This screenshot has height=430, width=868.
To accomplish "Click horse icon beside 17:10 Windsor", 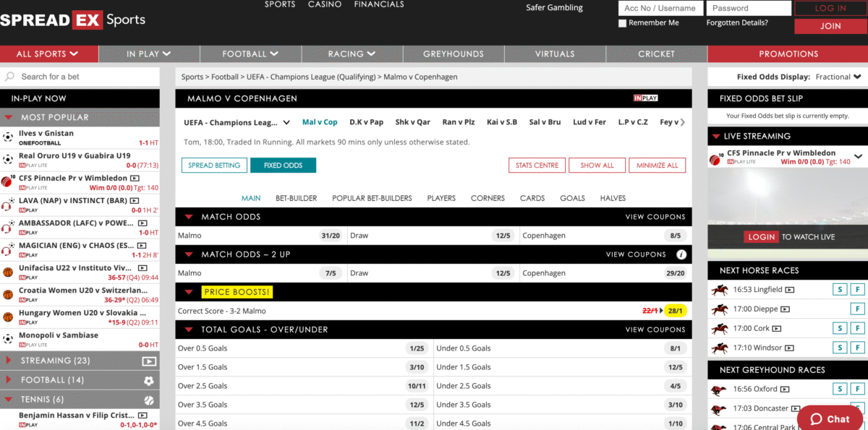I will coord(720,348).
